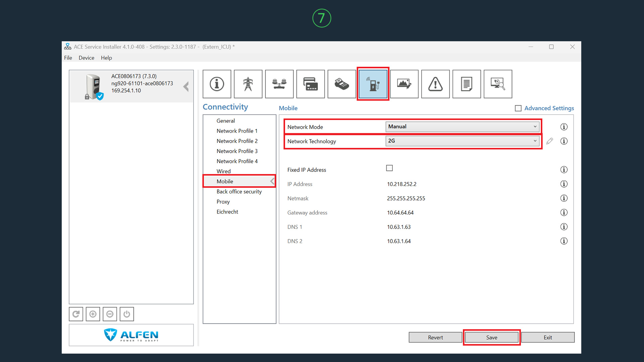The image size is (644, 362).
Task: Select Network Profile 3
Action: [x=237, y=151]
